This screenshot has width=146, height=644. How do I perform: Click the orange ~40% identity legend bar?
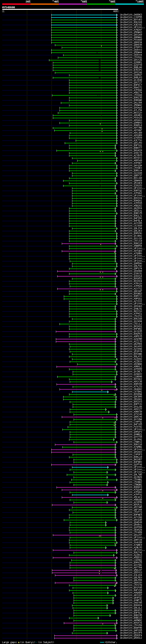(x=45, y=4)
